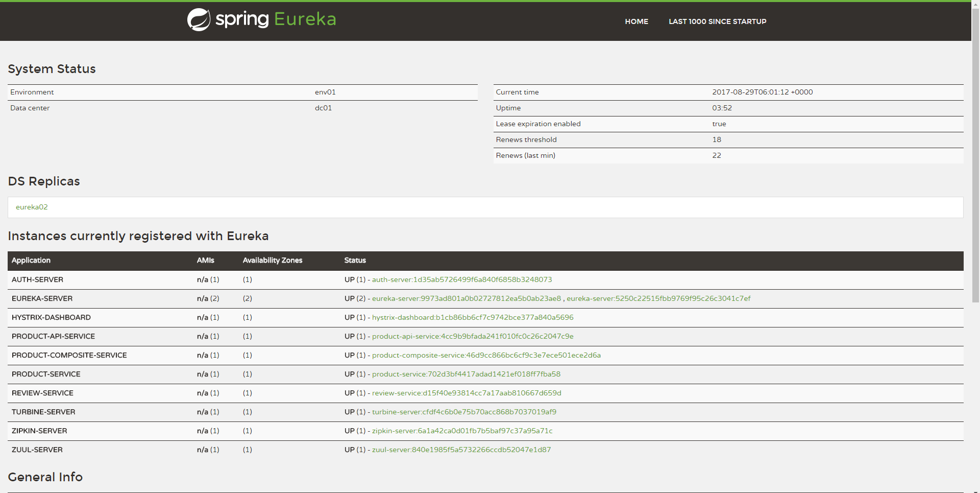Open eureka-server:9973ad801a0b instance link

[467, 298]
